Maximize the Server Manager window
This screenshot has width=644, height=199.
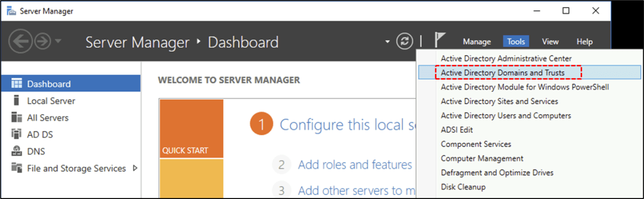tap(566, 11)
